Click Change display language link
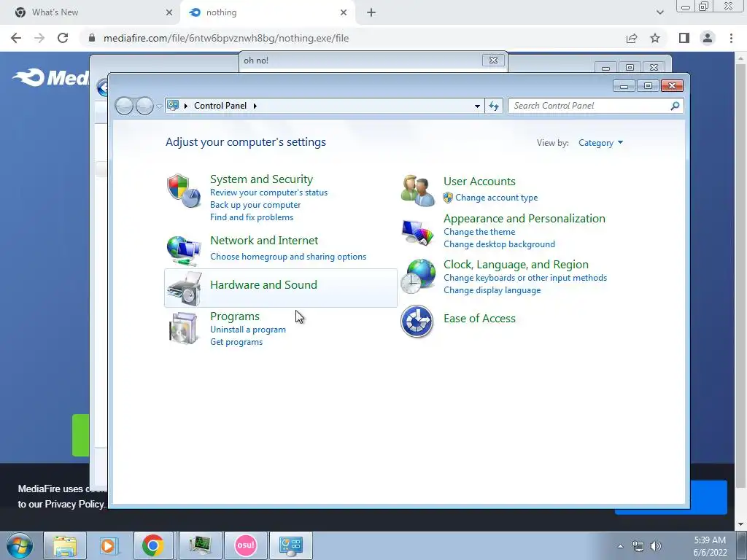 coord(492,290)
